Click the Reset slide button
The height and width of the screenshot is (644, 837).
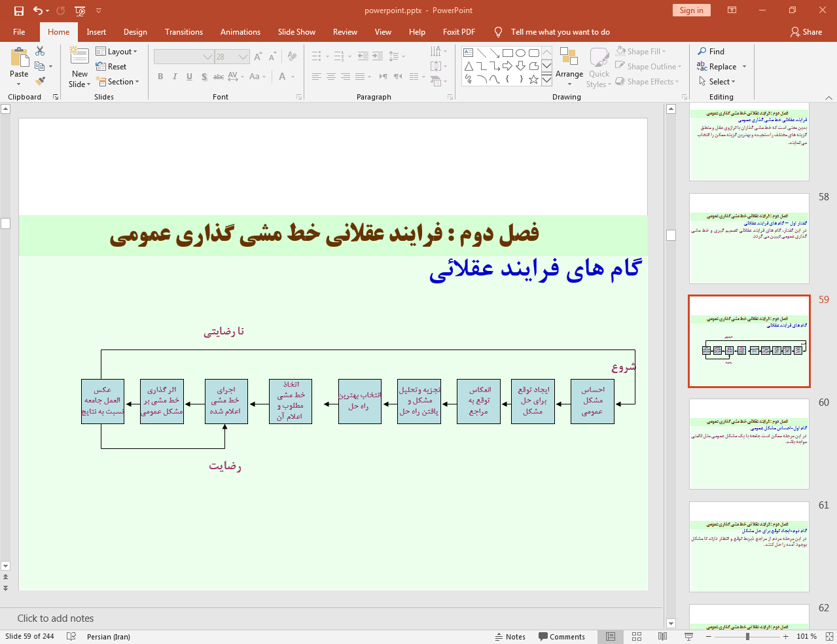(x=111, y=66)
